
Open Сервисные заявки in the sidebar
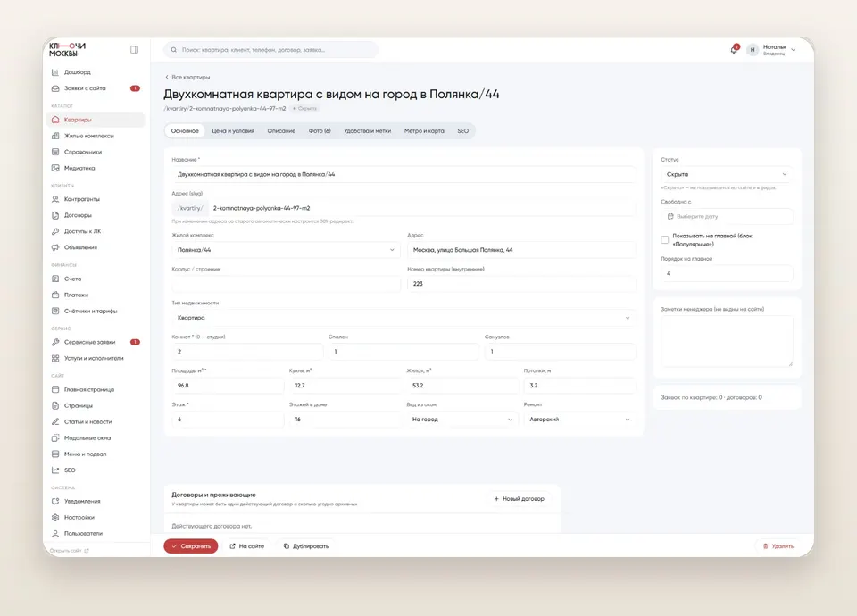(96, 342)
